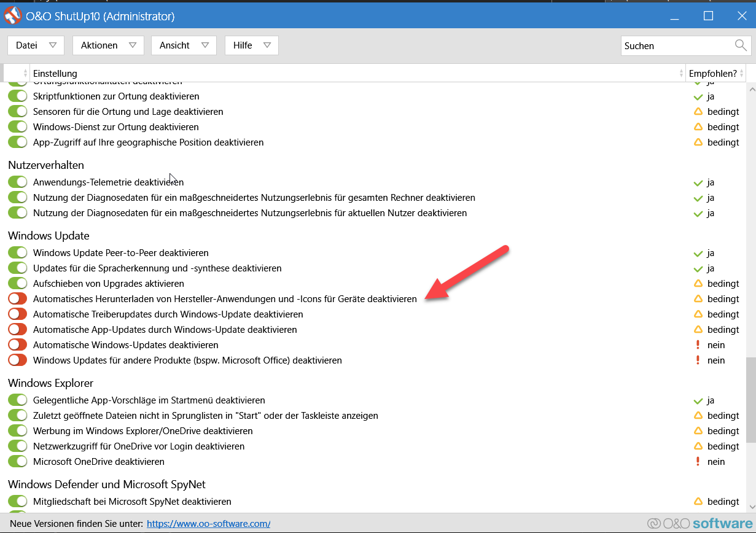The height and width of the screenshot is (533, 756).
Task: Click red exclamation icon for Automatische Windows-Updates deaktivieren
Action: [698, 345]
